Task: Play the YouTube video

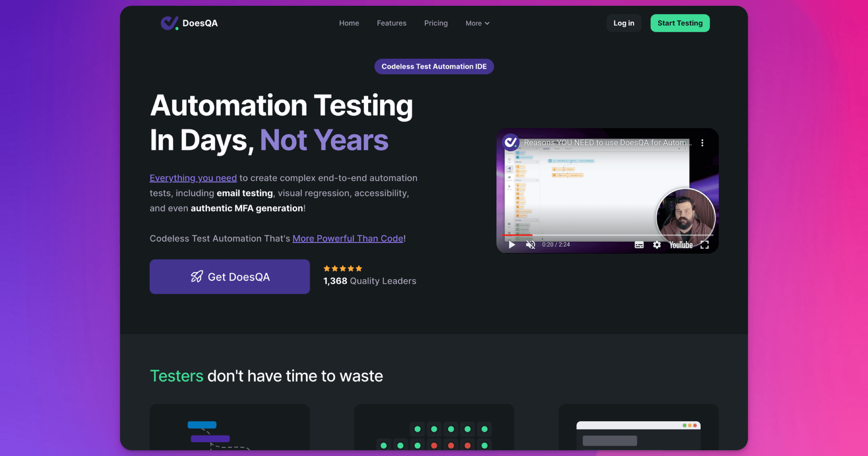Action: click(x=512, y=245)
